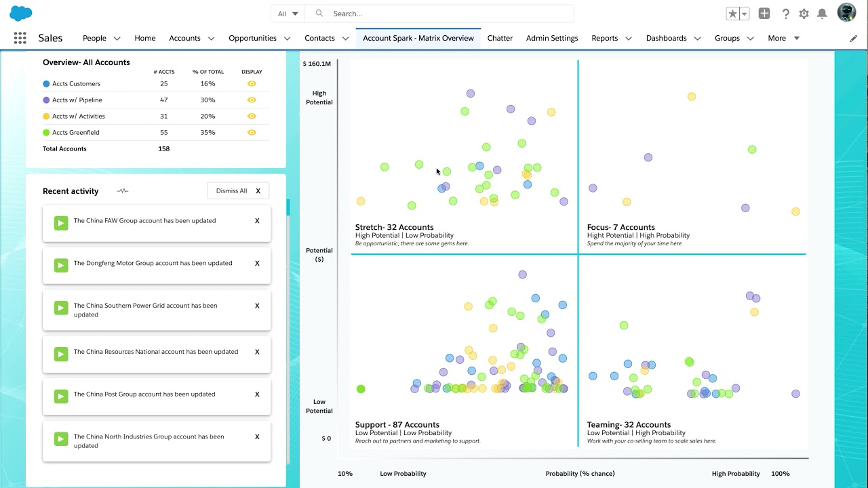Expand the Opportunities tab chevron

click(x=287, y=39)
